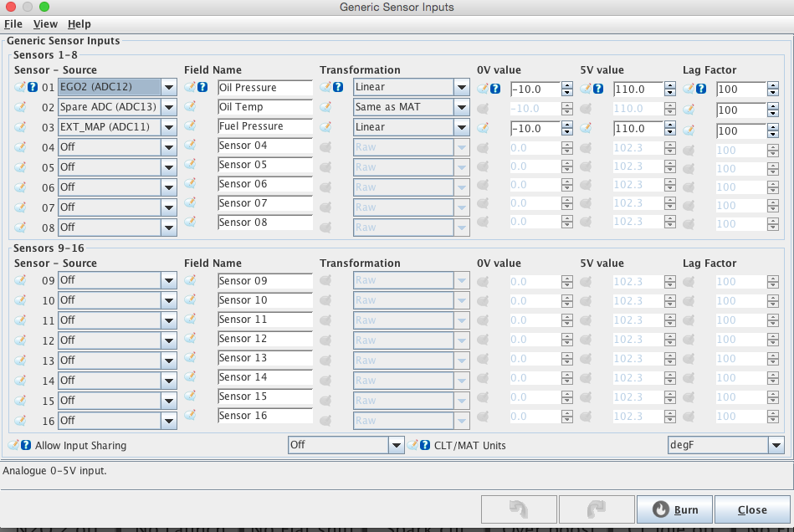The height and width of the screenshot is (532, 794).
Task: Open help for Allow Input Sharing
Action: click(26, 445)
